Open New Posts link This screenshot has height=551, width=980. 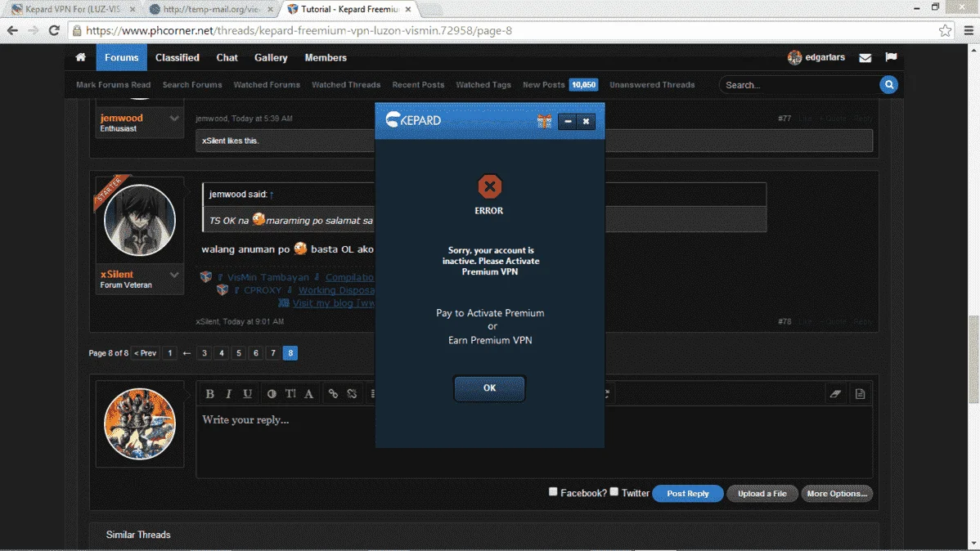(543, 84)
